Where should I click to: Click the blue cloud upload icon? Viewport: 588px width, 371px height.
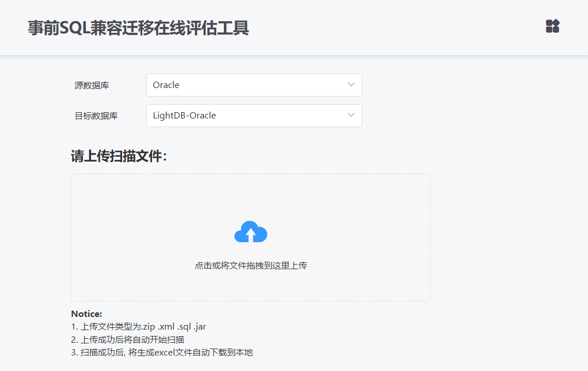(x=251, y=232)
